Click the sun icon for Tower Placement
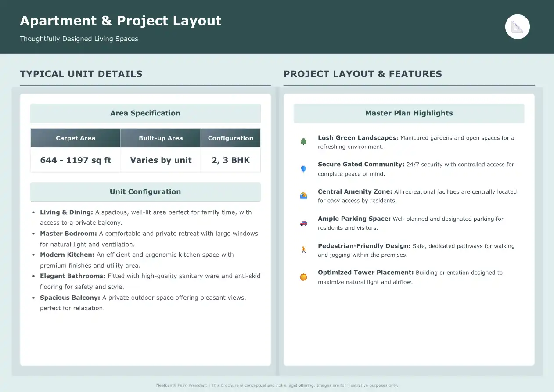 (303, 277)
